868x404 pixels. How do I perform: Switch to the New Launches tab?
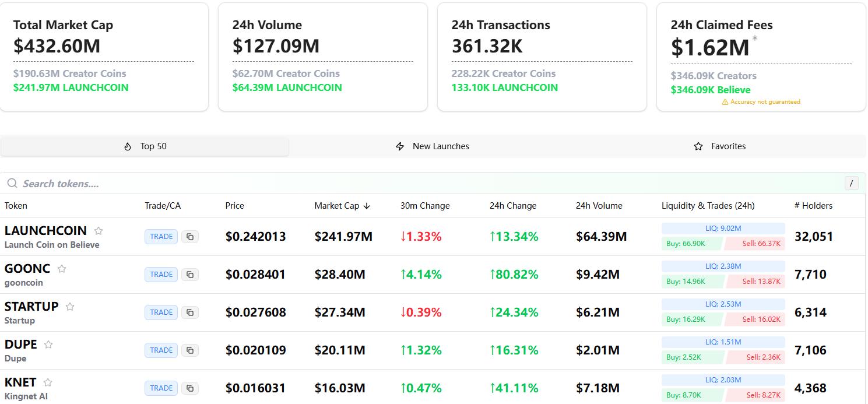point(433,146)
